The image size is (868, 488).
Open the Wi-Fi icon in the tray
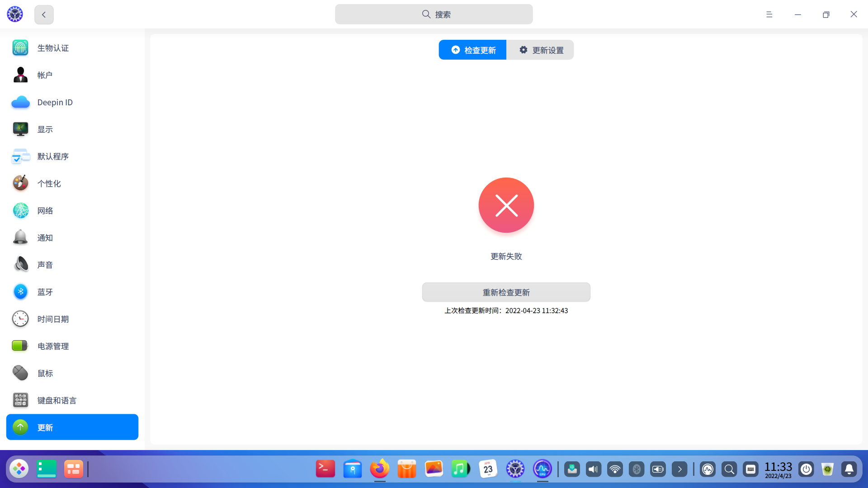615,469
